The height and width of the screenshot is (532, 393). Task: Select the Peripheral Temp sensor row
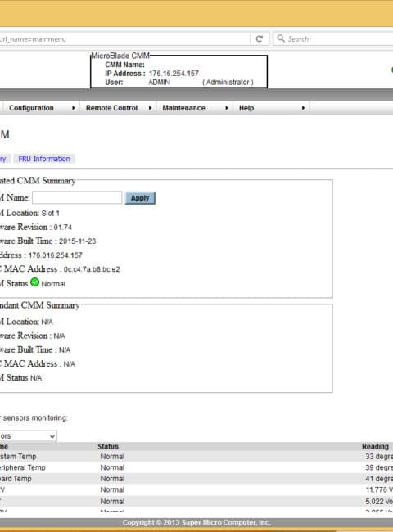click(x=196, y=467)
